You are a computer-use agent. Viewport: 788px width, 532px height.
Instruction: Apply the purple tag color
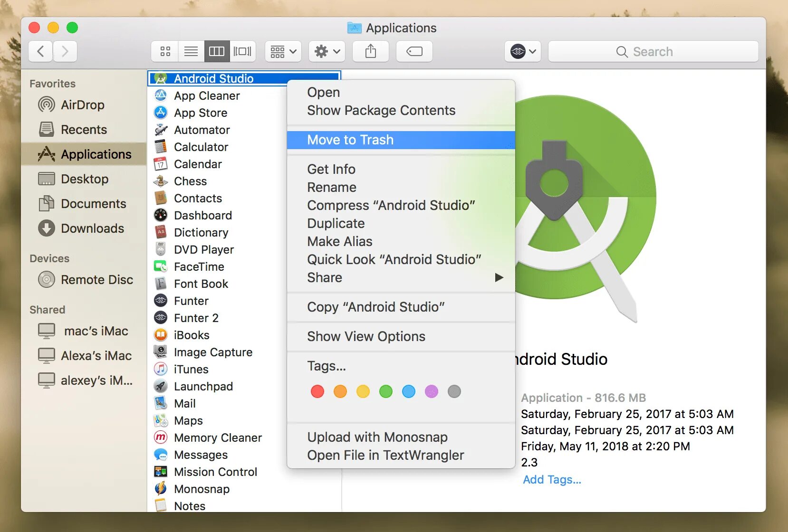point(432,391)
